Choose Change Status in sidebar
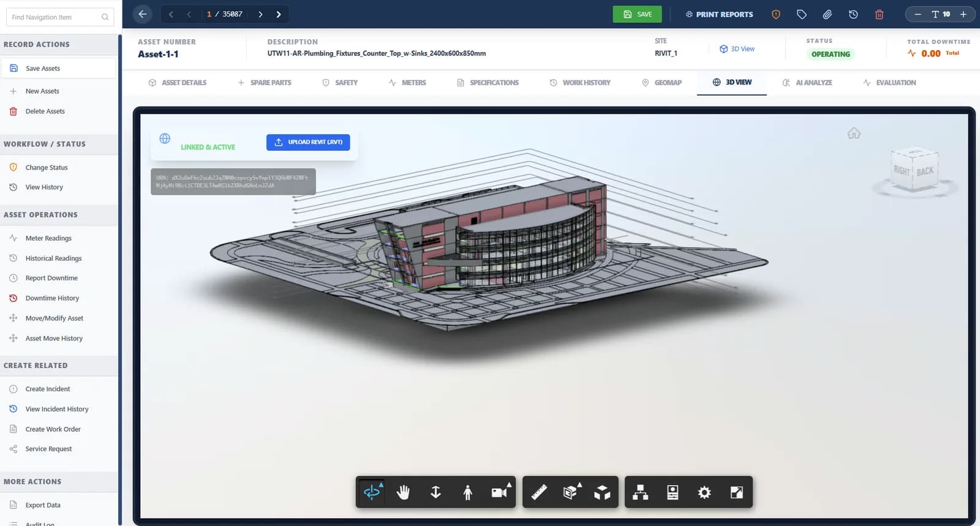The width and height of the screenshot is (980, 526). (x=47, y=167)
